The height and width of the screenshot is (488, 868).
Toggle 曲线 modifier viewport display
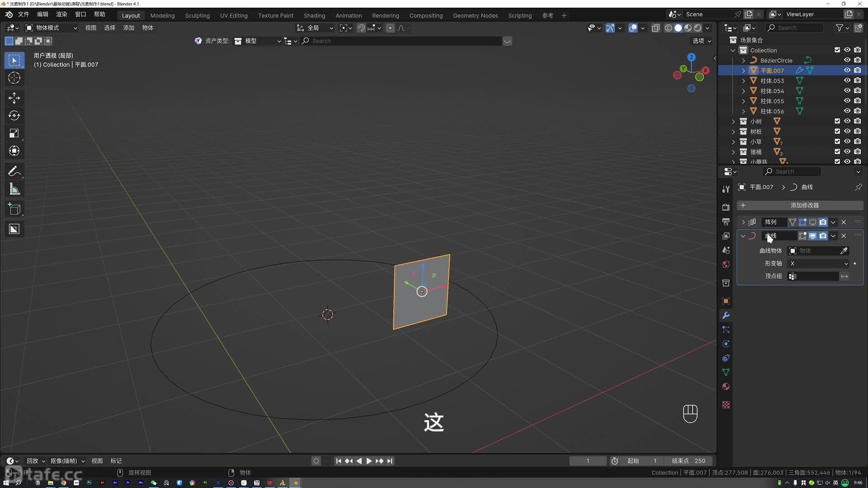813,236
